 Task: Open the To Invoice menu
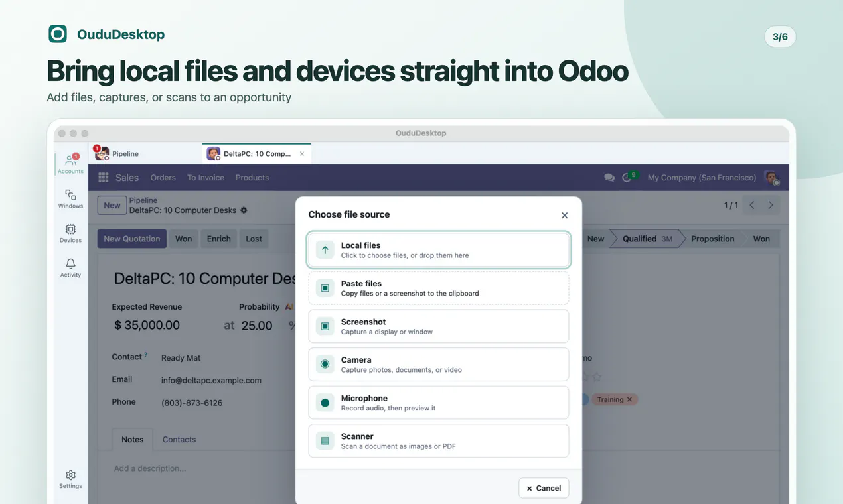point(206,178)
